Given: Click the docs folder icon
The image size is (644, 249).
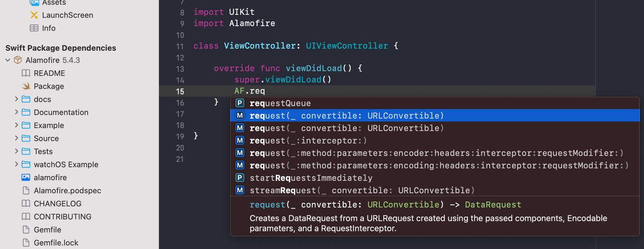Looking at the screenshot, I should coord(26,100).
